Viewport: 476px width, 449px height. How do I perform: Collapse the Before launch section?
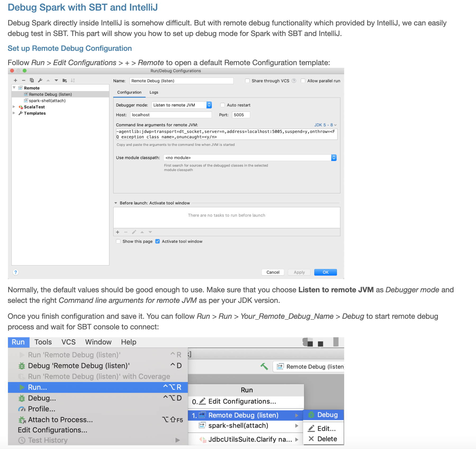pos(116,203)
